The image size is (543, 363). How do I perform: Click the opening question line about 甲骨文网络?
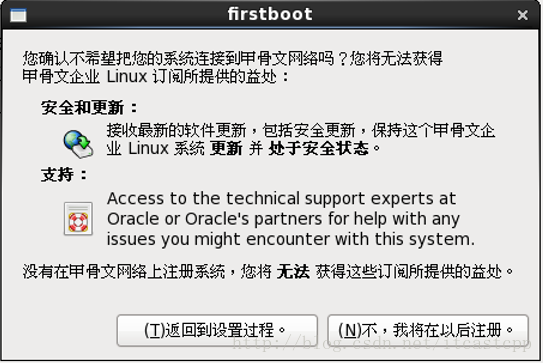pyautogui.click(x=233, y=58)
